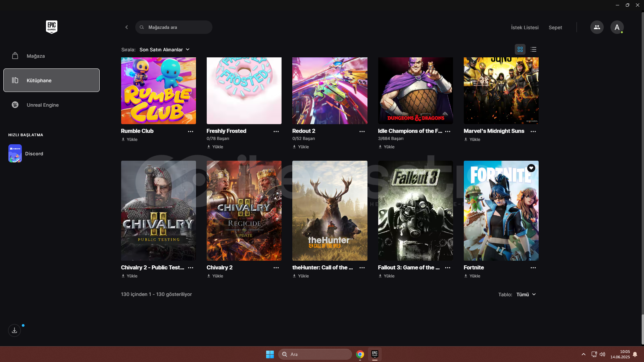
Task: Open Chivalry 2 Public Testing options menu
Action: point(191,268)
